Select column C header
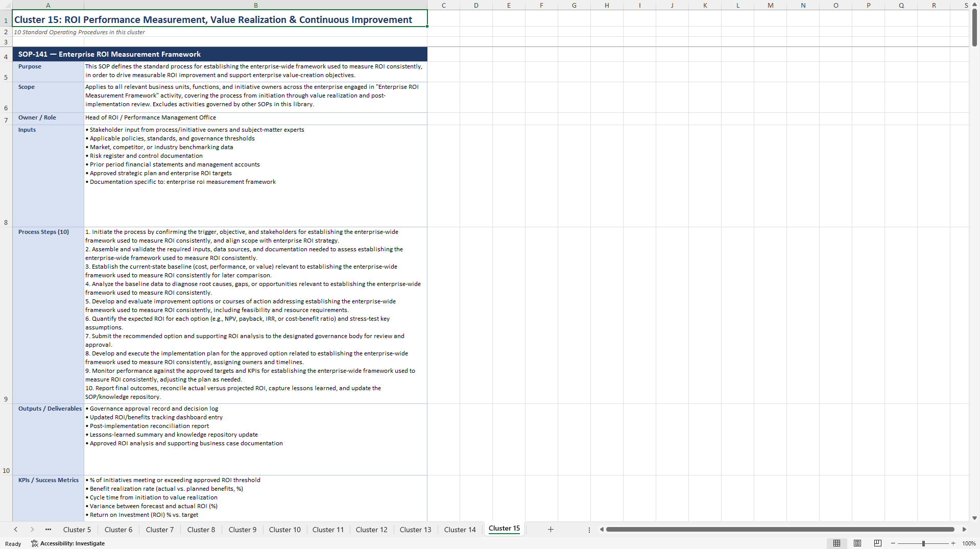Screen dimensions: 980x549 click(444, 5)
